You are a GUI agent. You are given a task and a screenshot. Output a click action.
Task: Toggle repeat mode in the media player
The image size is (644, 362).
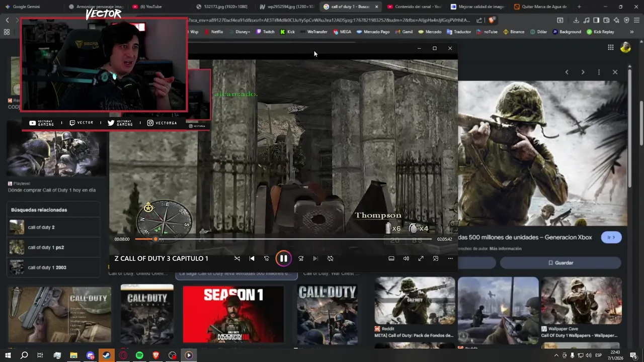click(x=331, y=258)
